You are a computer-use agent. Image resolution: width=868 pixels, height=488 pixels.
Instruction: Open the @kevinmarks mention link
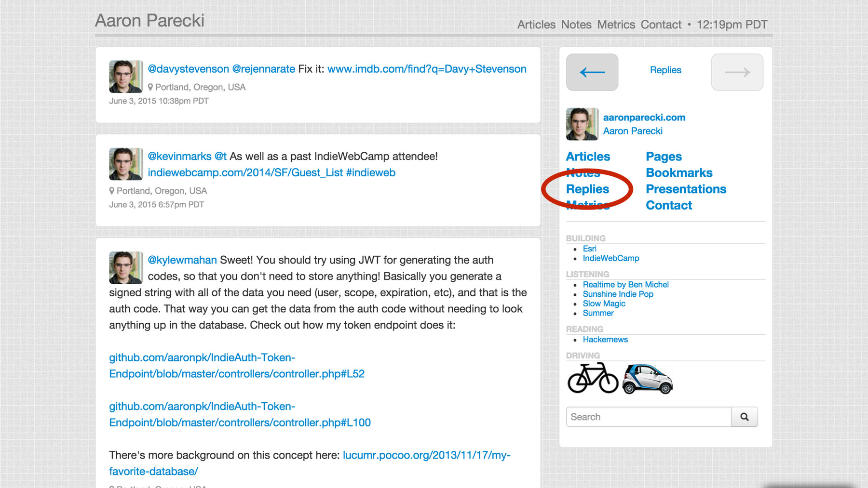click(179, 157)
